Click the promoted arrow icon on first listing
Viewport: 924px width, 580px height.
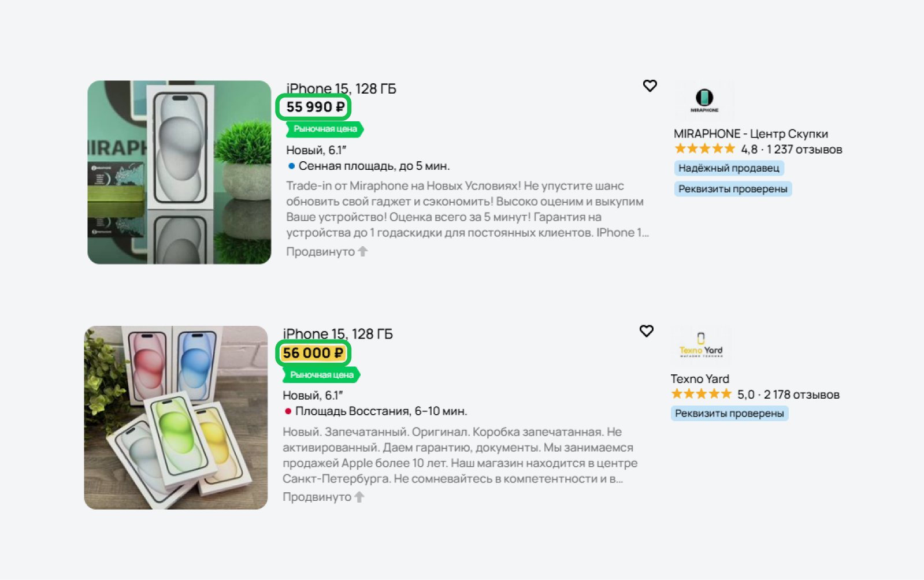[x=362, y=251]
